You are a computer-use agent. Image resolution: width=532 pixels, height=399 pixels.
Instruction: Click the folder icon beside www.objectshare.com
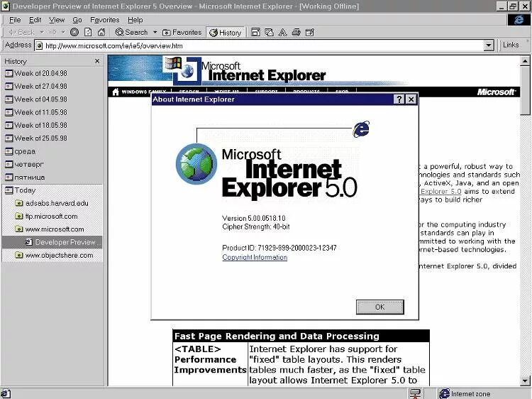(19, 256)
